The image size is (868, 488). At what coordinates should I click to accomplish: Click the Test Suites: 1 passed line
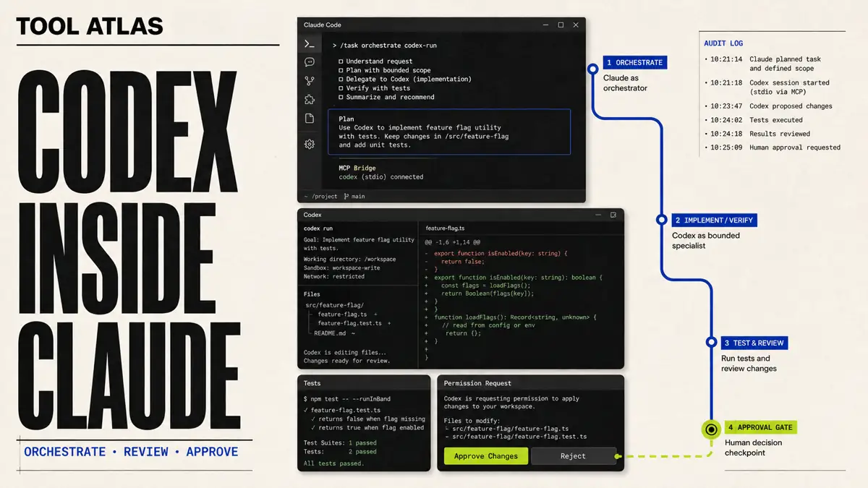340,442
